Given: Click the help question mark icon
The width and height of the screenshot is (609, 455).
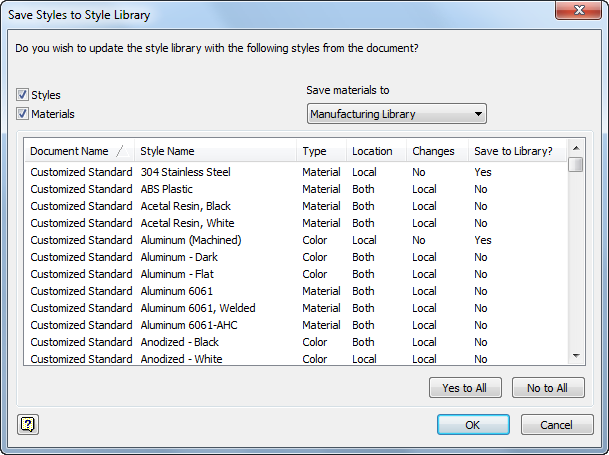Looking at the screenshot, I should [27, 424].
